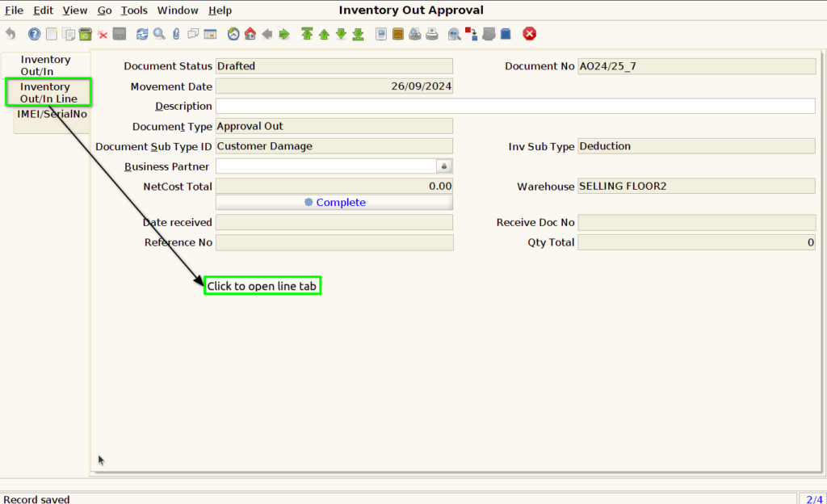Click the 'Record saved' status message
The width and height of the screenshot is (827, 504).
(x=36, y=498)
